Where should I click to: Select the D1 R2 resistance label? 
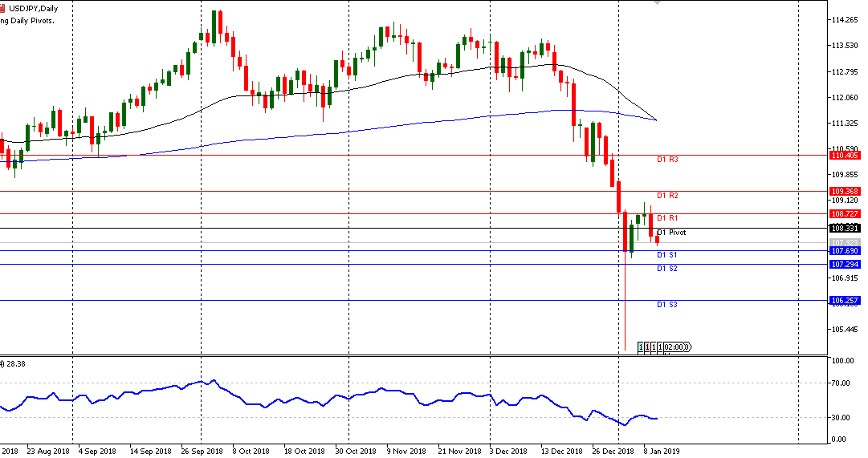coord(667,195)
